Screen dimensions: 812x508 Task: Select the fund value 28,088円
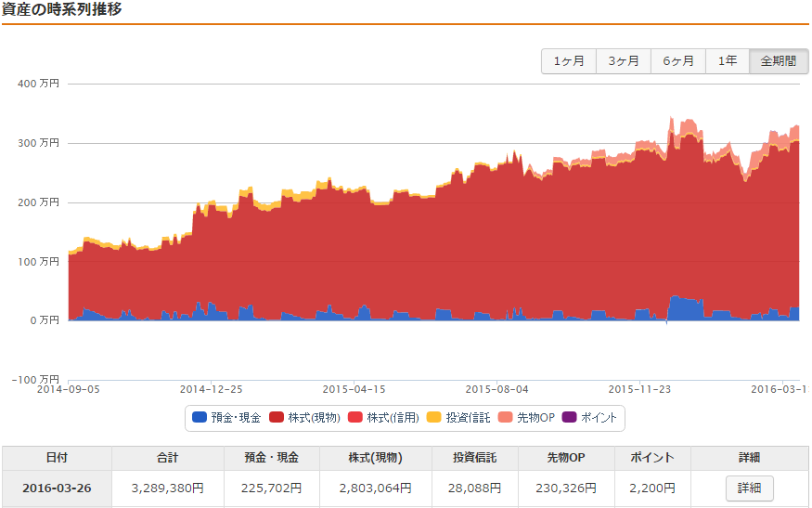pyautogui.click(x=475, y=488)
